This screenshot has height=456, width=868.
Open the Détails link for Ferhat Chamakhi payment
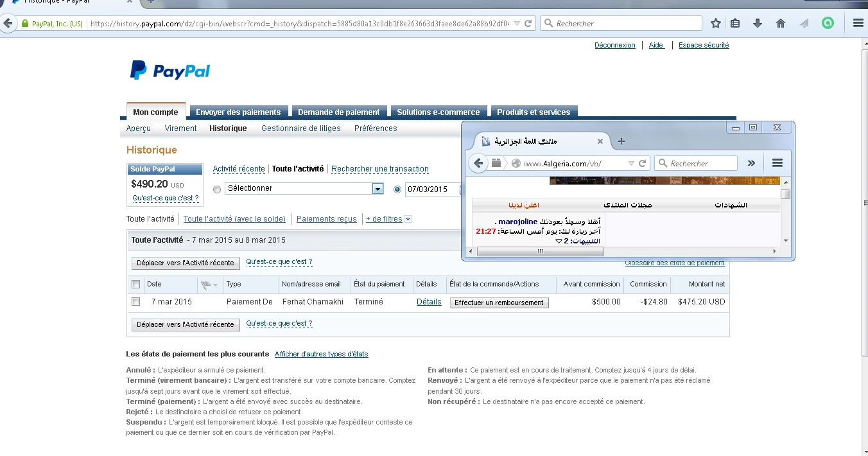tap(428, 302)
